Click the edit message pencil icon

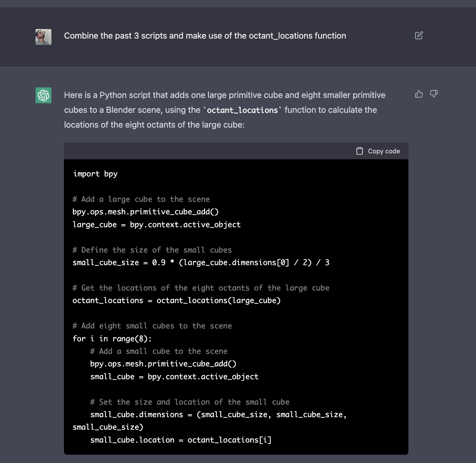click(x=419, y=36)
